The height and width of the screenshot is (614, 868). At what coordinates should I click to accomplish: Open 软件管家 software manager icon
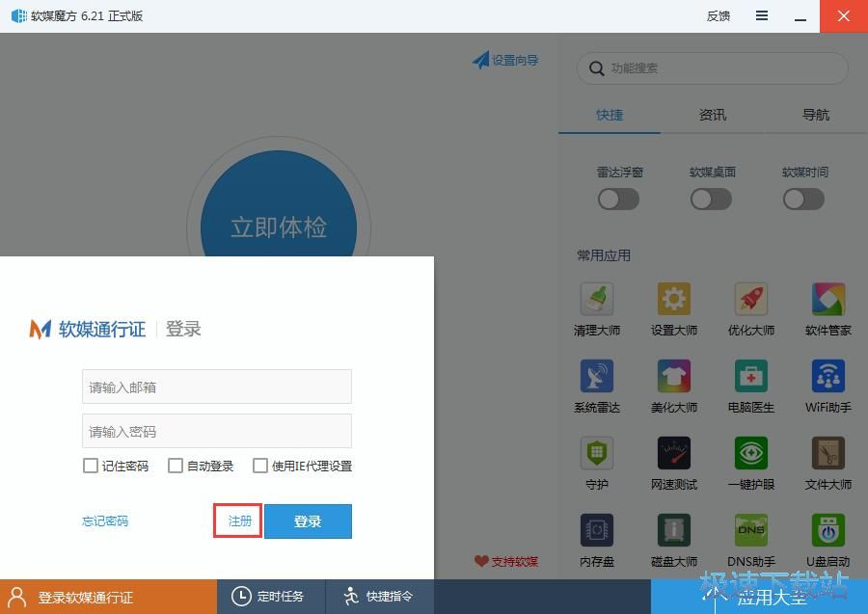pyautogui.click(x=828, y=299)
